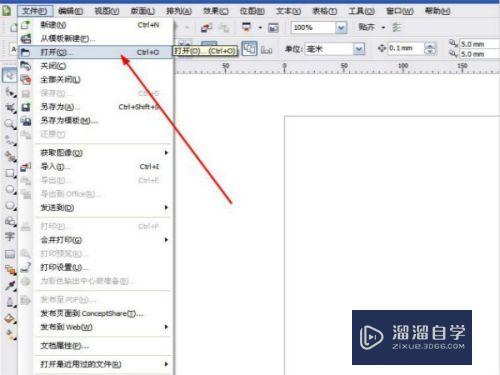Choose 新建(N) from the File menu

point(95,25)
